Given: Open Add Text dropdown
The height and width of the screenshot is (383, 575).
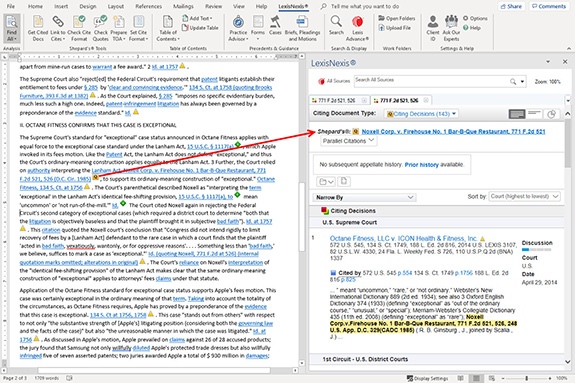Looking at the screenshot, I should (x=197, y=18).
